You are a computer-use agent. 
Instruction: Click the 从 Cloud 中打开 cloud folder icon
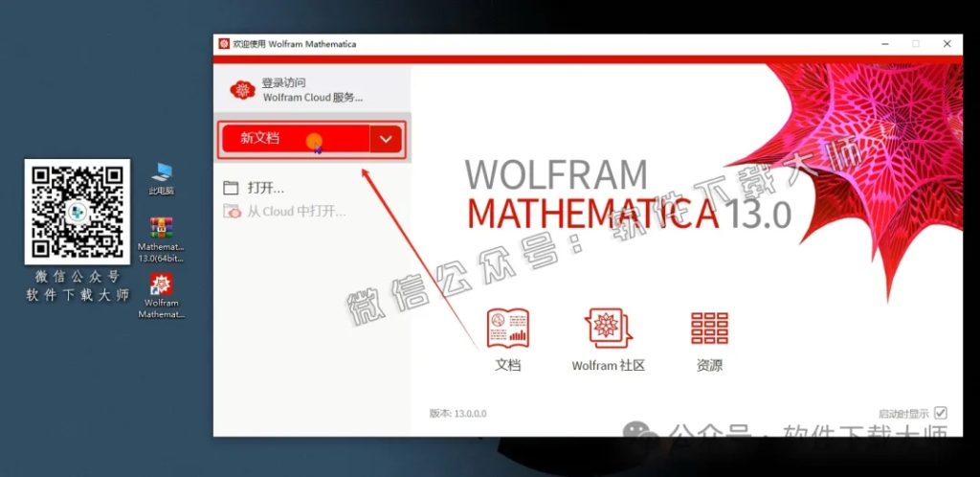(232, 212)
